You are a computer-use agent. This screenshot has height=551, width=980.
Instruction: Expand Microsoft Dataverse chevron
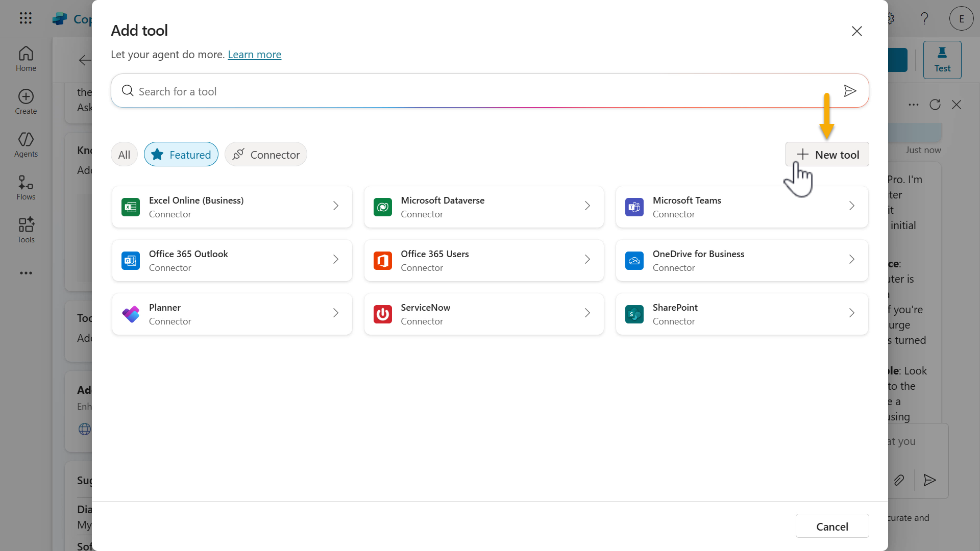pos(587,206)
